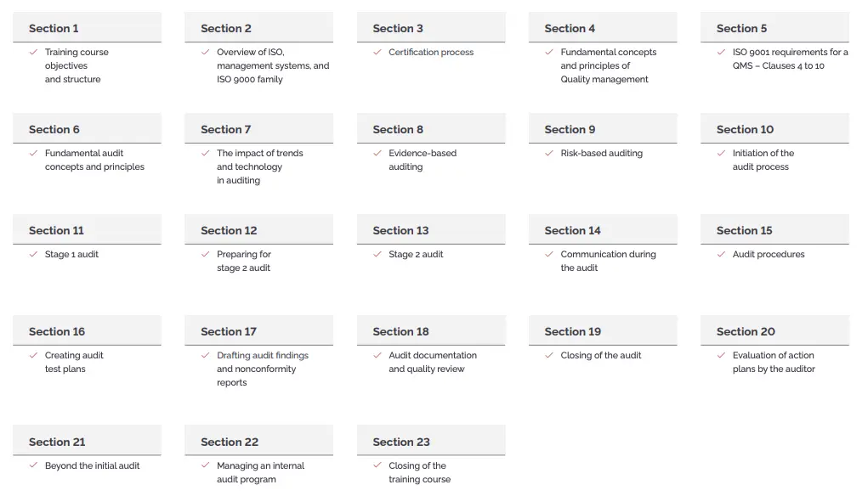Click the Stage 2 audit item
Viewport: 868px width, 496px height.
point(416,254)
